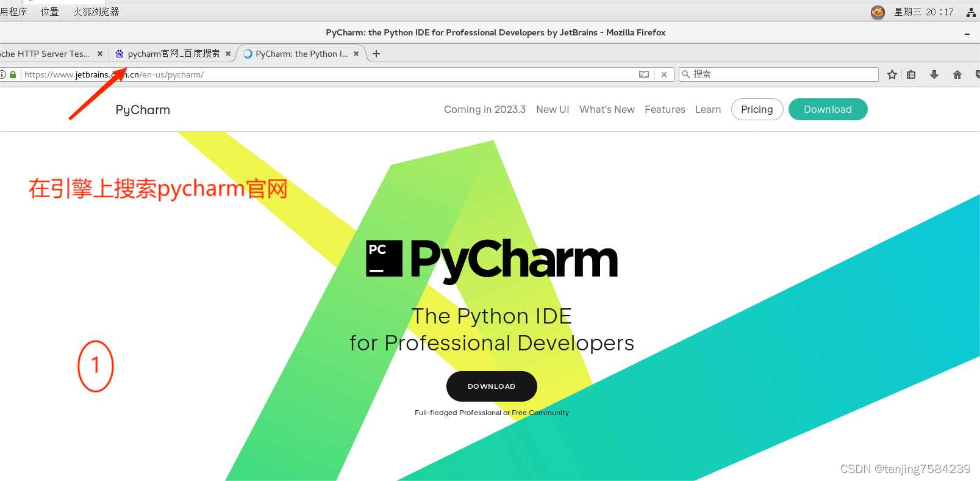Click the black DOWNLOAD button

[x=492, y=386]
